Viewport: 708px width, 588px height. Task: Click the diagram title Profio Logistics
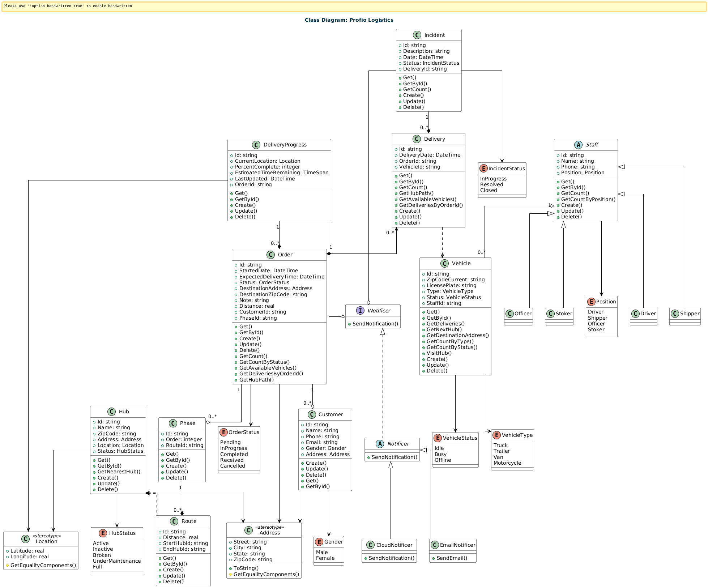click(x=349, y=20)
